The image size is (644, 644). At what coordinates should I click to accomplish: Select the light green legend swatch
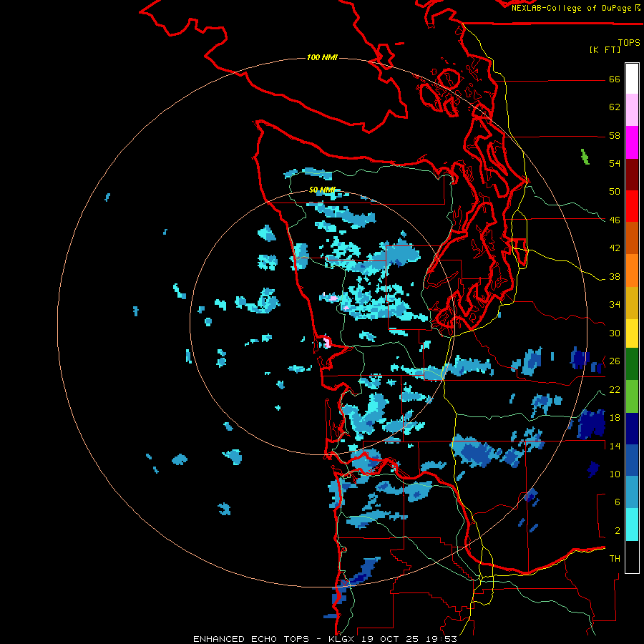tap(632, 396)
